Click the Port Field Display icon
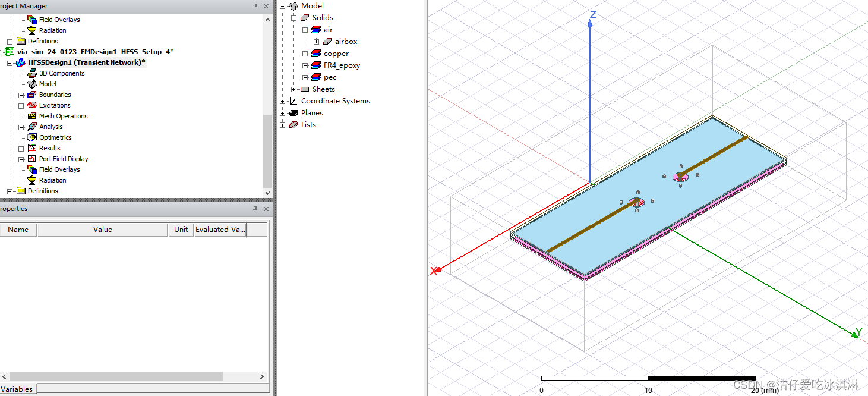This screenshot has height=396, width=868. click(x=32, y=159)
